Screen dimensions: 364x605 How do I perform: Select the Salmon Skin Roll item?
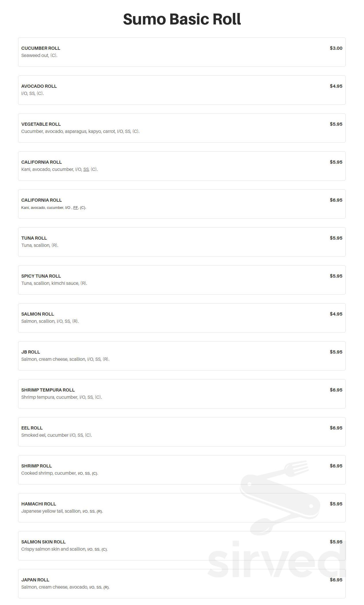click(43, 542)
